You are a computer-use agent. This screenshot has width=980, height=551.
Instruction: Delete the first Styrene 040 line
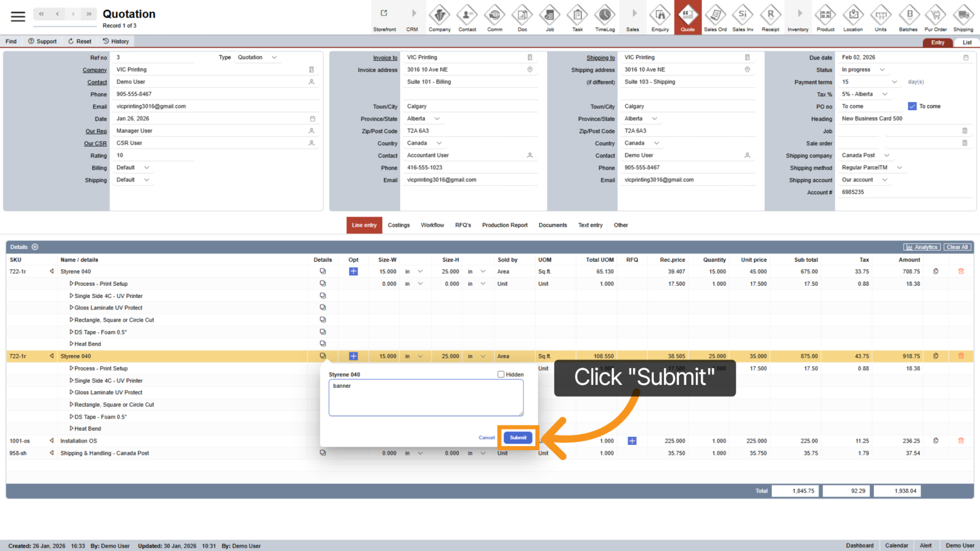[961, 271]
